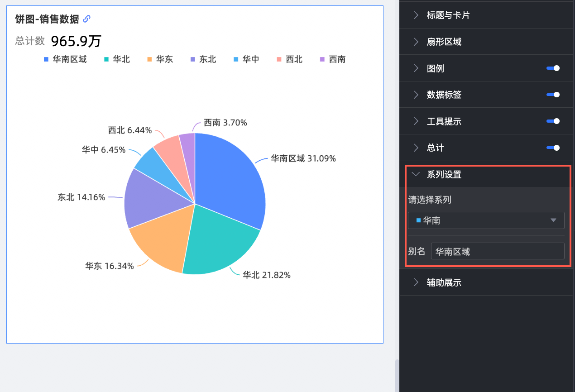Click the 华南区域 legend color marker
Viewport: 575px width, 392px height.
46,59
